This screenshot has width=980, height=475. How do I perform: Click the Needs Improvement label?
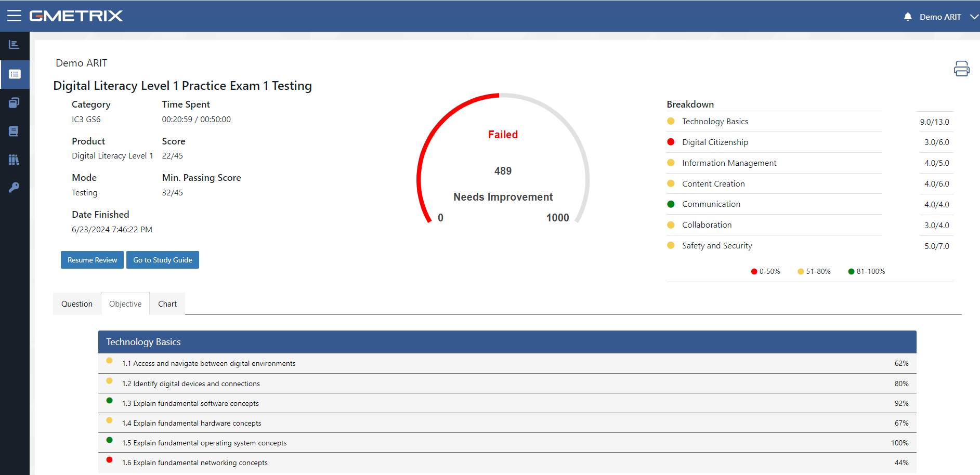point(503,197)
